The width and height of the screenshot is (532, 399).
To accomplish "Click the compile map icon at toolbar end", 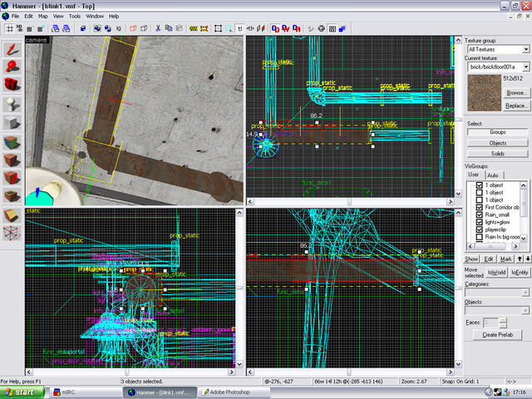I will (342, 29).
